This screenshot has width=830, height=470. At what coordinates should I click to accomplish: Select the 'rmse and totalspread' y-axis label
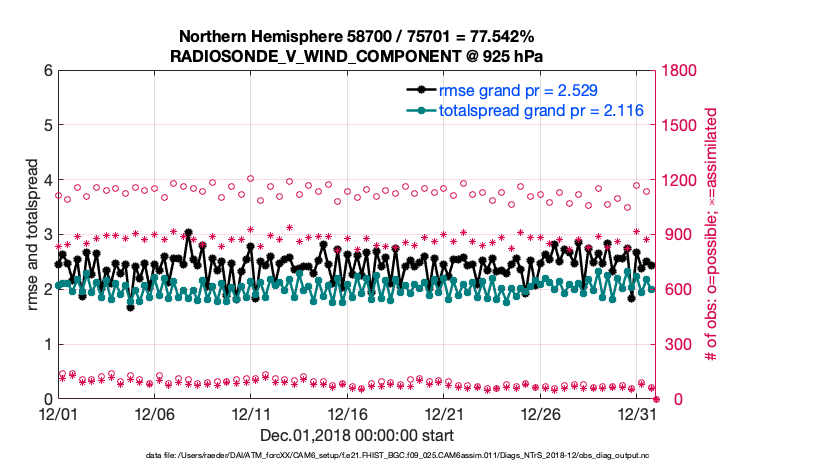tap(33, 235)
